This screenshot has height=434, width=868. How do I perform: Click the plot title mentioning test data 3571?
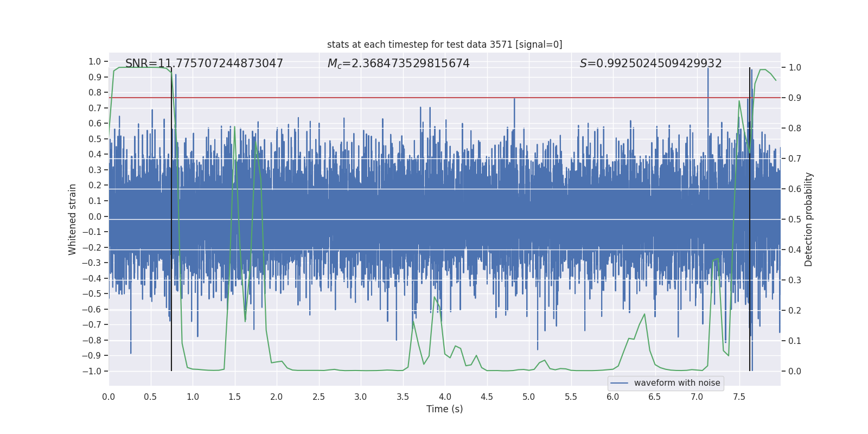[x=445, y=44]
